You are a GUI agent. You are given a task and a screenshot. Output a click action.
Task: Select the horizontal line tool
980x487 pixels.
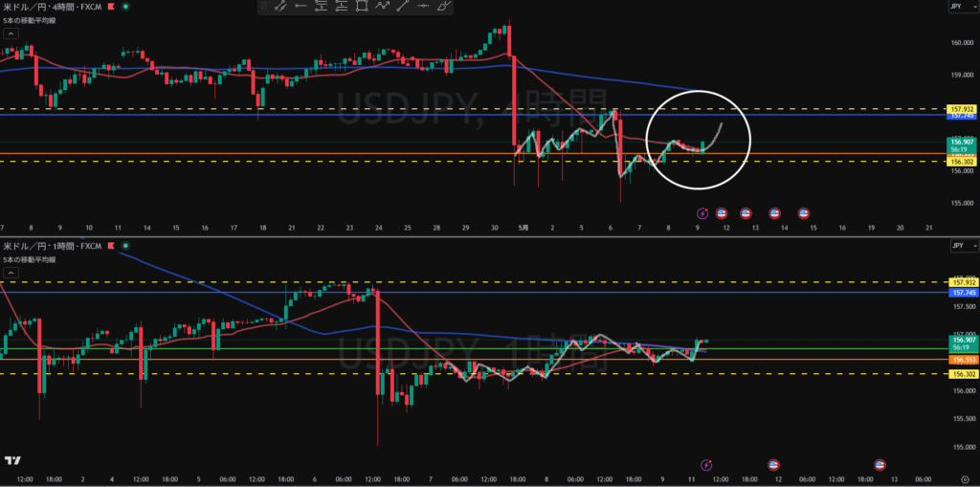(x=423, y=6)
